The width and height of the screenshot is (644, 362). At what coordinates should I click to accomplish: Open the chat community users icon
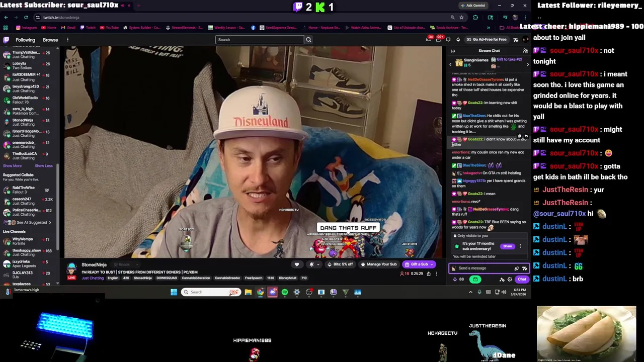pos(525,51)
